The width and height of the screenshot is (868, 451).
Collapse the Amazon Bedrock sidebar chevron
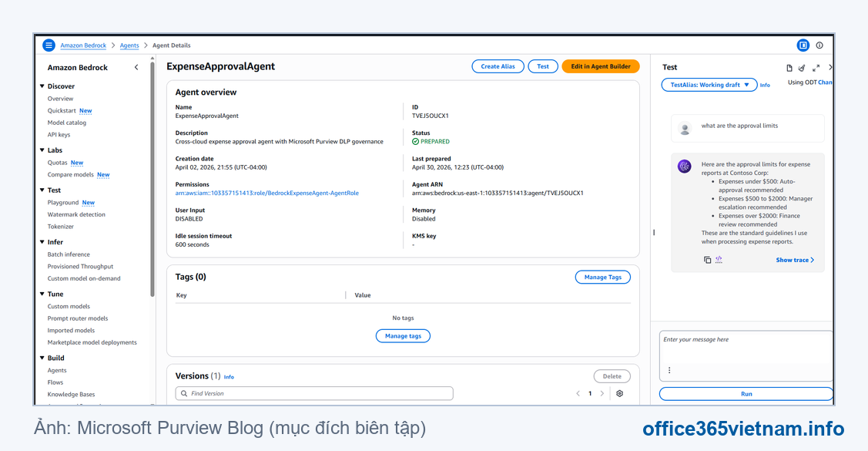(136, 68)
